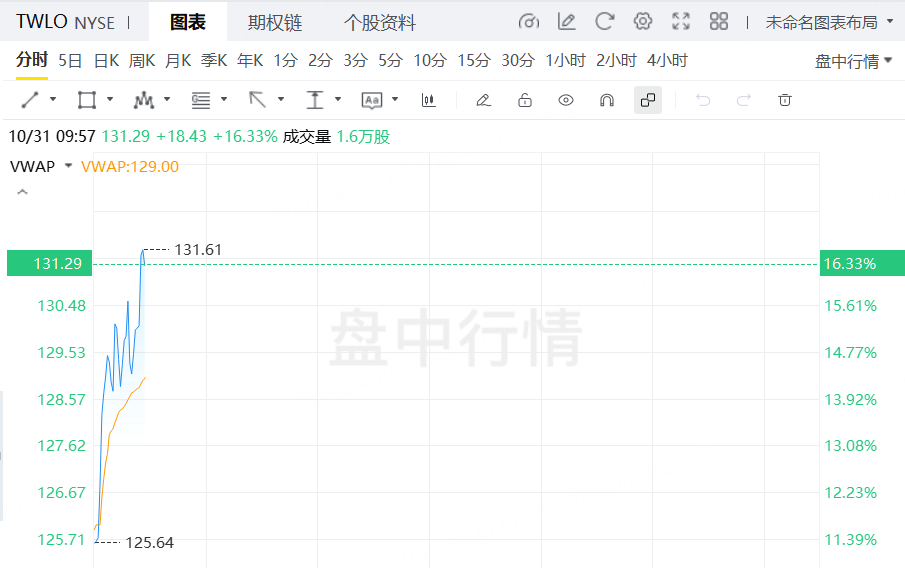The width and height of the screenshot is (905, 568).
Task: Expand the Fibonacci tool options
Action: tap(224, 99)
